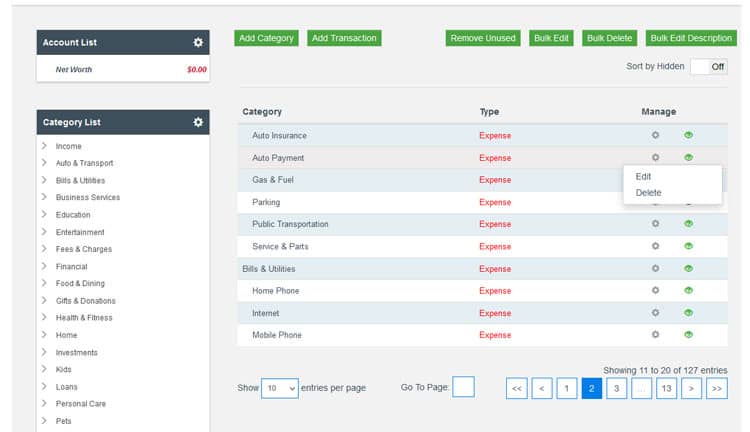
Task: Choose Delete in the popup menu
Action: (648, 193)
